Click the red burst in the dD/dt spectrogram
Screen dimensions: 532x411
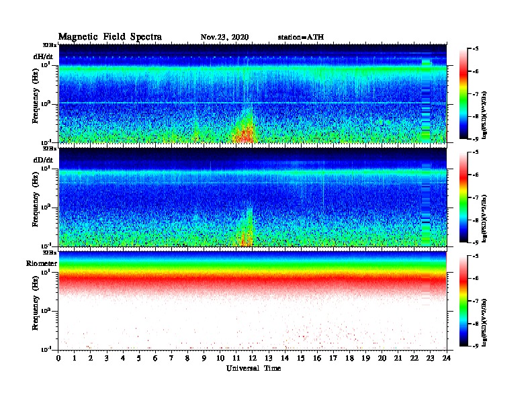click(x=247, y=239)
